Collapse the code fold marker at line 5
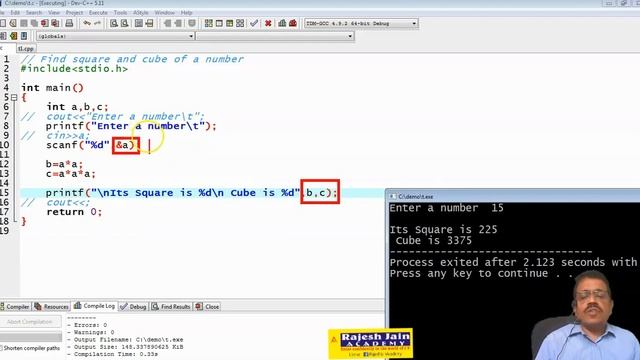This screenshot has height=360, width=640. click(14, 98)
